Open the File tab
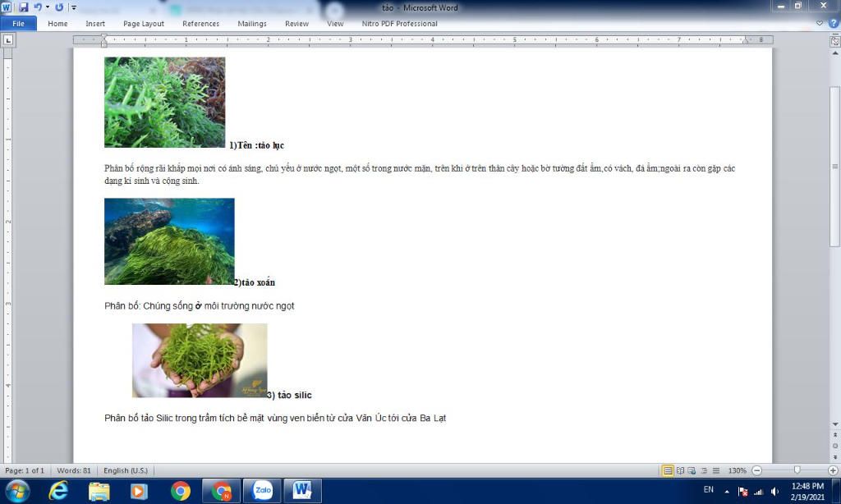 (18, 24)
